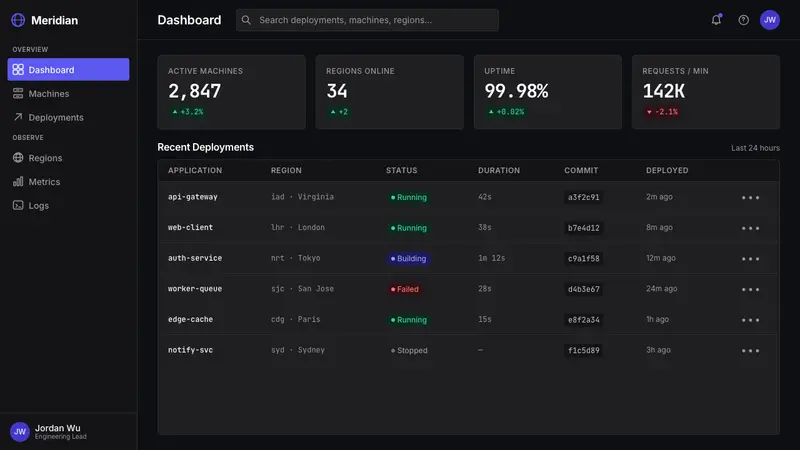The width and height of the screenshot is (800, 450).
Task: Click the Building status badge
Action: coord(408,259)
